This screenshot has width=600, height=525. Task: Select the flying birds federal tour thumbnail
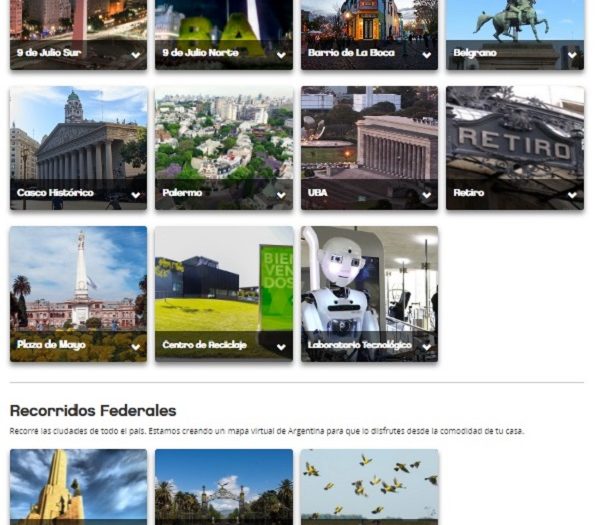[x=369, y=487]
